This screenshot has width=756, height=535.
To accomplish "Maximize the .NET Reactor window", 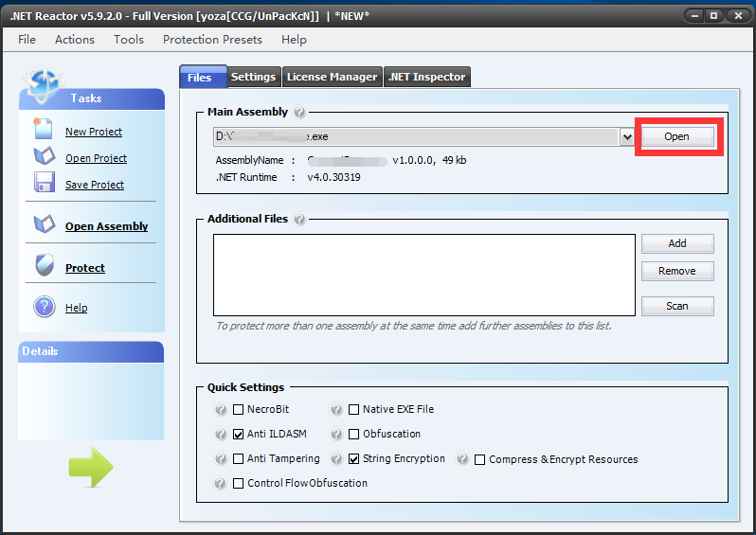I will click(x=714, y=16).
